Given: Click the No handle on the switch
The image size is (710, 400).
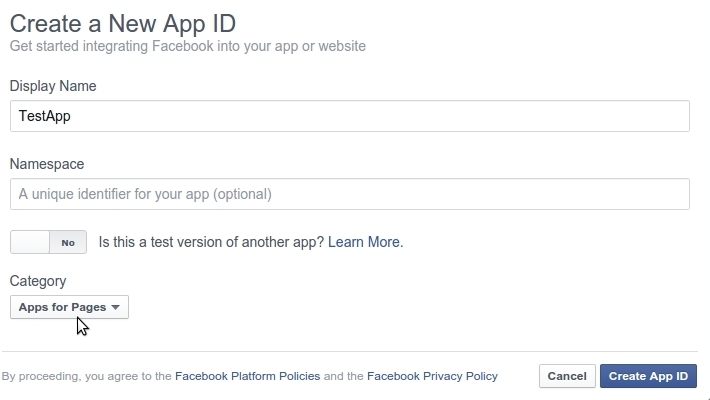Looking at the screenshot, I should pyautogui.click(x=68, y=242).
